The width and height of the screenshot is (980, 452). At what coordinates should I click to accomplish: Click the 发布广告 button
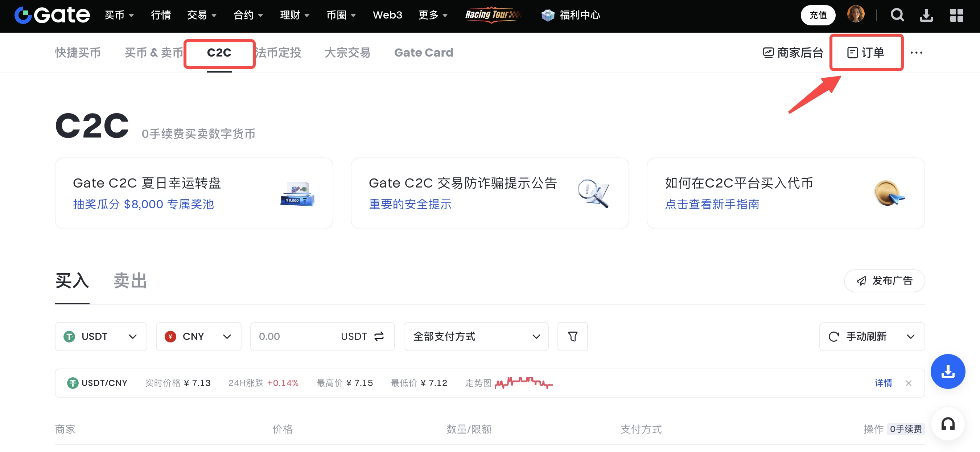pyautogui.click(x=884, y=281)
